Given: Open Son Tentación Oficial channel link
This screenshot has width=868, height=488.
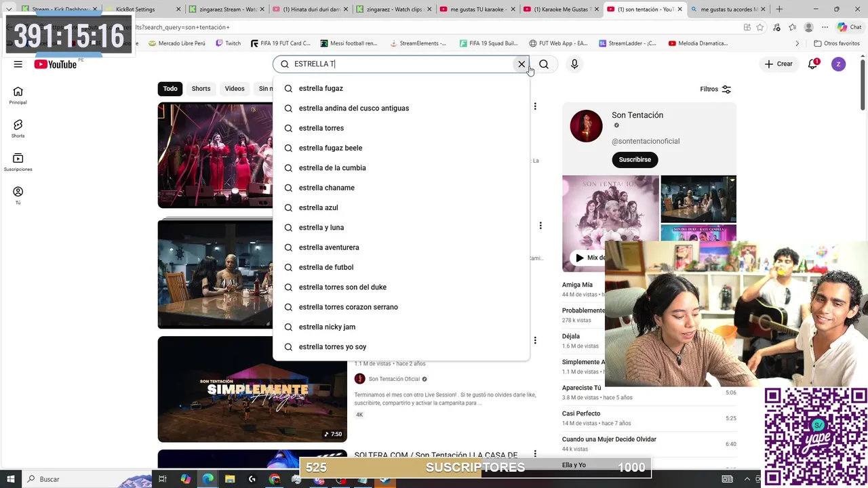Looking at the screenshot, I should (394, 379).
